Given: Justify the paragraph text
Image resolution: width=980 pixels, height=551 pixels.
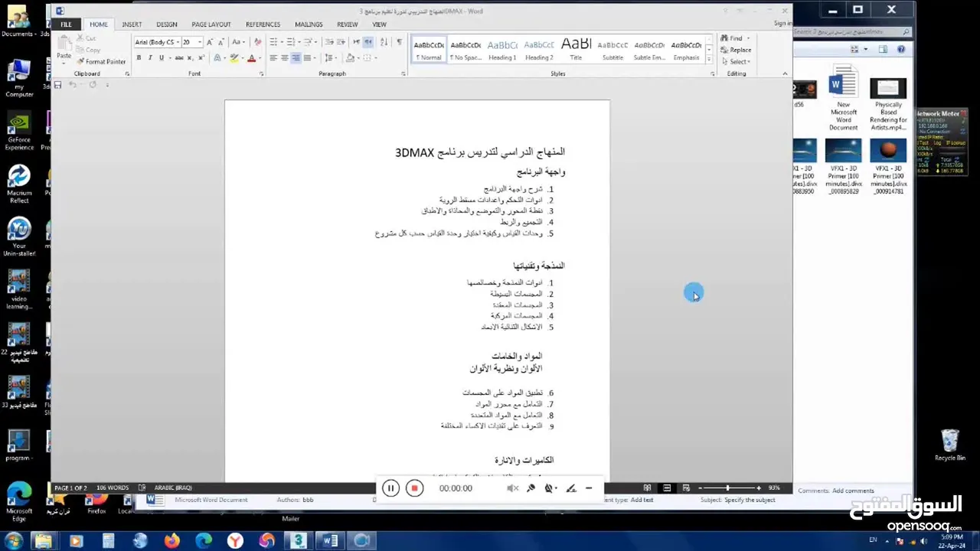Looking at the screenshot, I should click(x=307, y=58).
